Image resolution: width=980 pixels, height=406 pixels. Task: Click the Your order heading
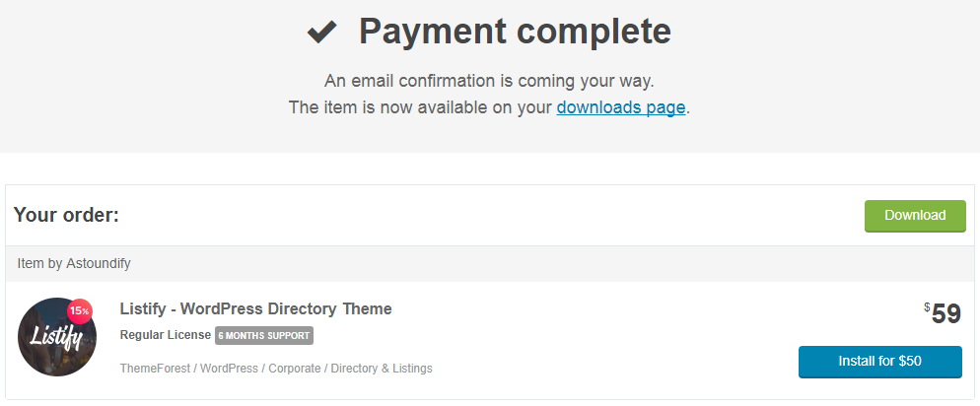pos(66,215)
